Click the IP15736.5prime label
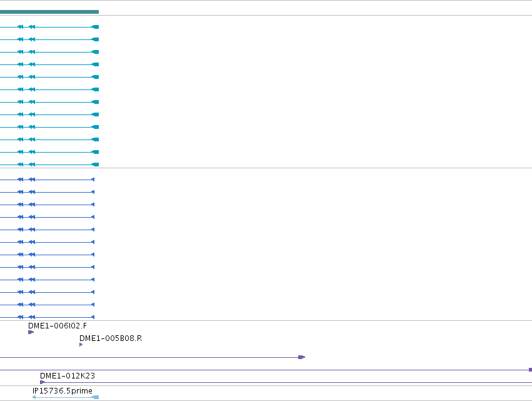This screenshot has height=401, width=532. click(x=63, y=391)
